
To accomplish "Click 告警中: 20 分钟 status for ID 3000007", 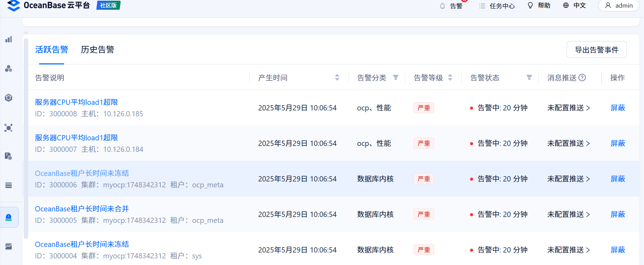I will point(499,143).
